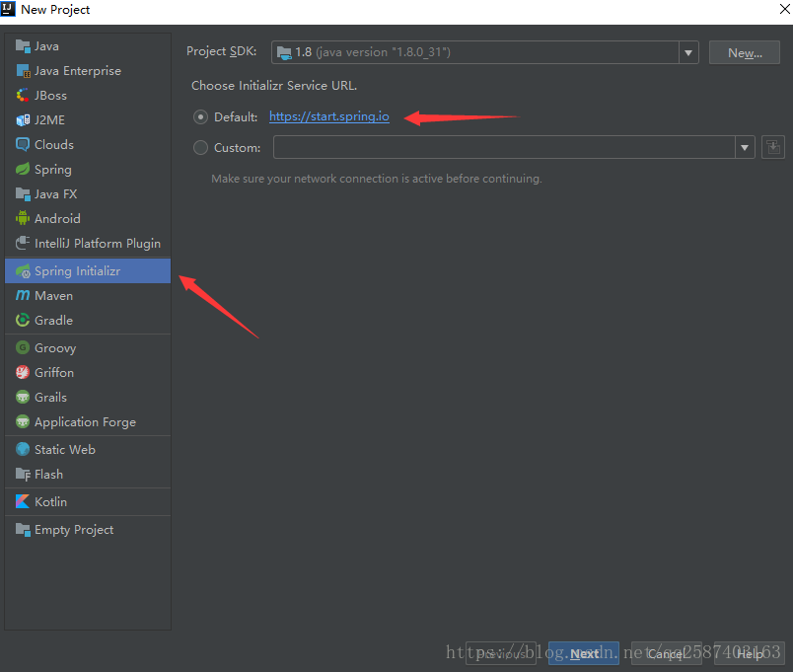Select the Android list entry

click(88, 219)
